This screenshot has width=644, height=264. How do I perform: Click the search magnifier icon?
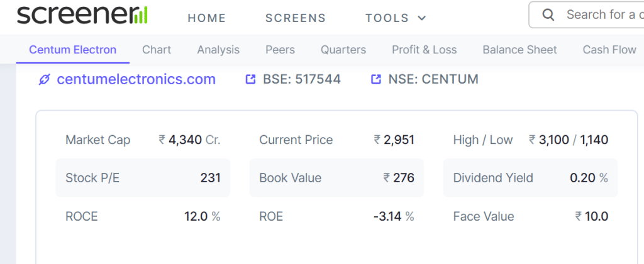pyautogui.click(x=548, y=15)
